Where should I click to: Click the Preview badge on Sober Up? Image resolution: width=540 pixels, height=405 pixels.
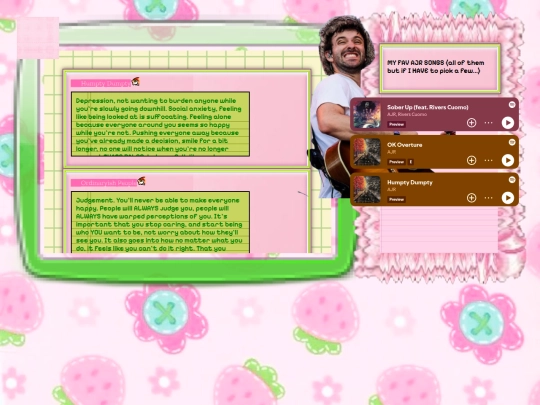point(396,124)
